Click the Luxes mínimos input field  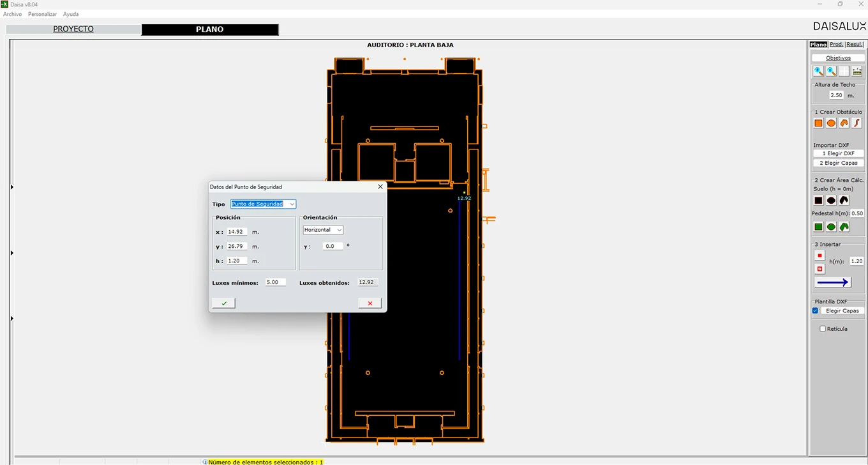[x=276, y=282]
